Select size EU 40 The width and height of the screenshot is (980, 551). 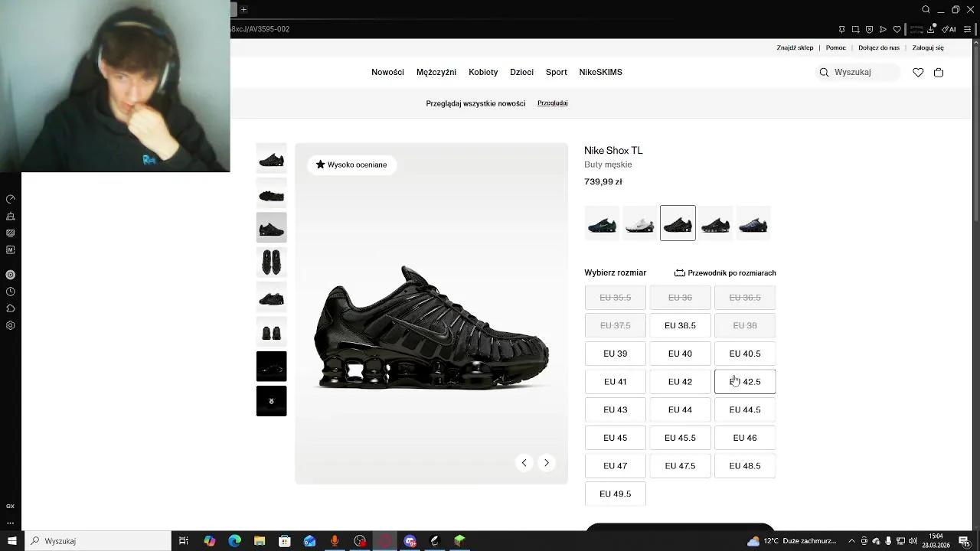(x=680, y=354)
